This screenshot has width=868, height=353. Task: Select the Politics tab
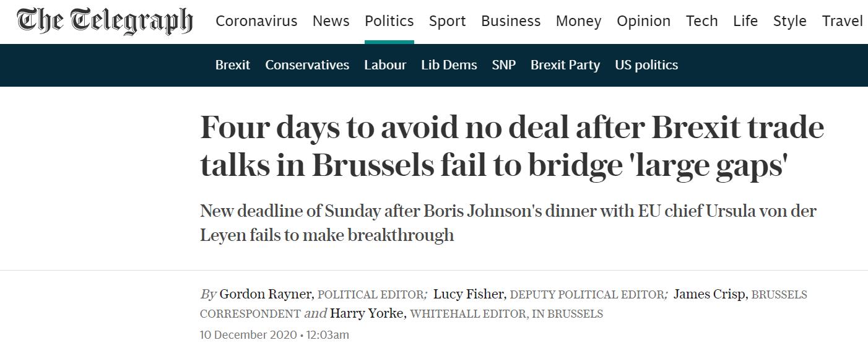coord(389,21)
